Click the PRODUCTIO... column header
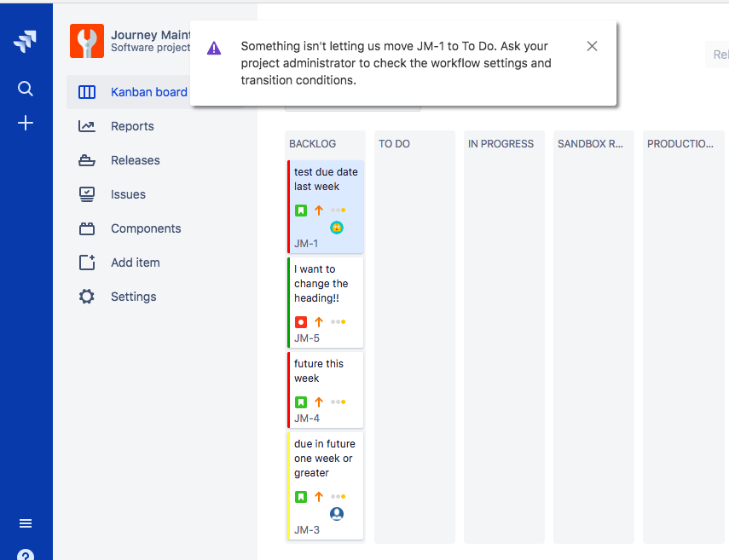Image resolution: width=729 pixels, height=560 pixels. [x=680, y=144]
